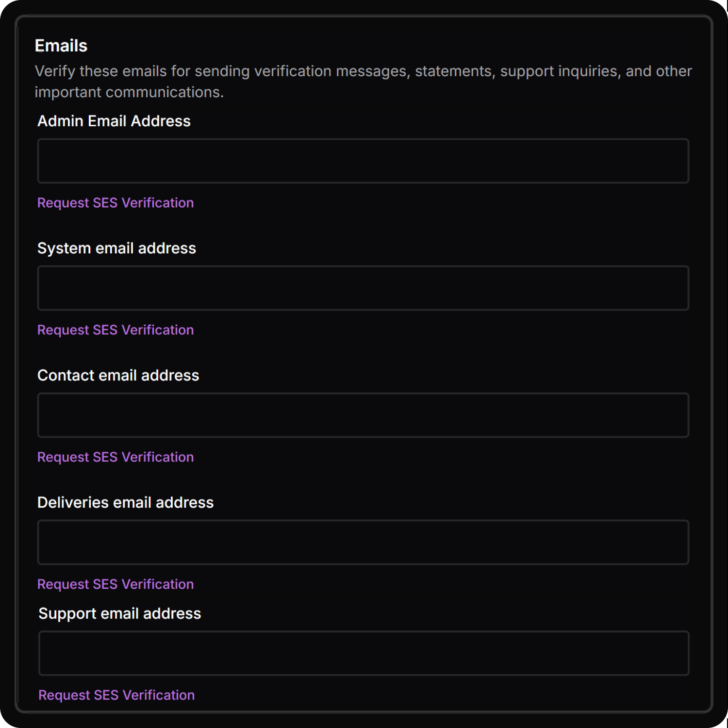Click the System email address input field
The height and width of the screenshot is (728, 728).
tap(363, 288)
